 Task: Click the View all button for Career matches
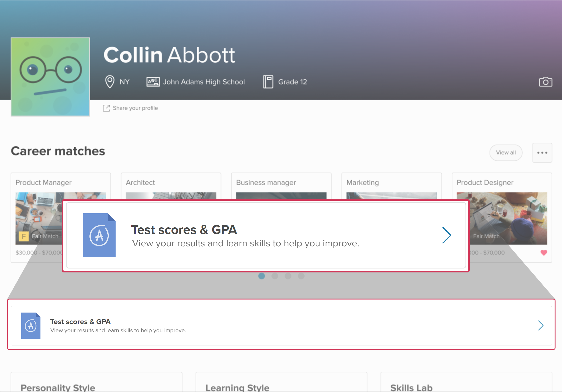pos(506,153)
